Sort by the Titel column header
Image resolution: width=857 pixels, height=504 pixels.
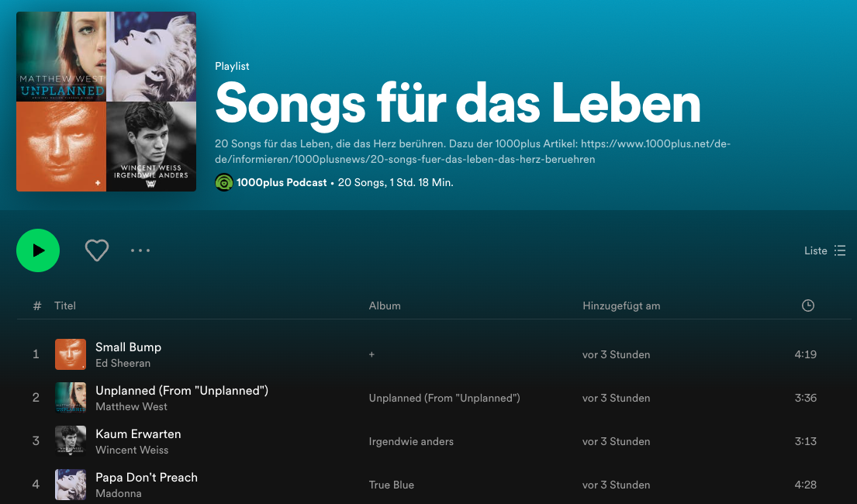point(65,306)
